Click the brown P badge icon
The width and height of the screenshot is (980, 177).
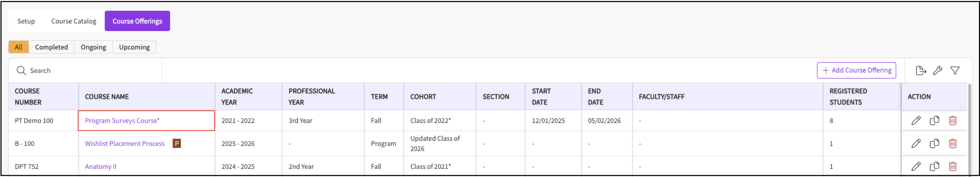(x=177, y=144)
